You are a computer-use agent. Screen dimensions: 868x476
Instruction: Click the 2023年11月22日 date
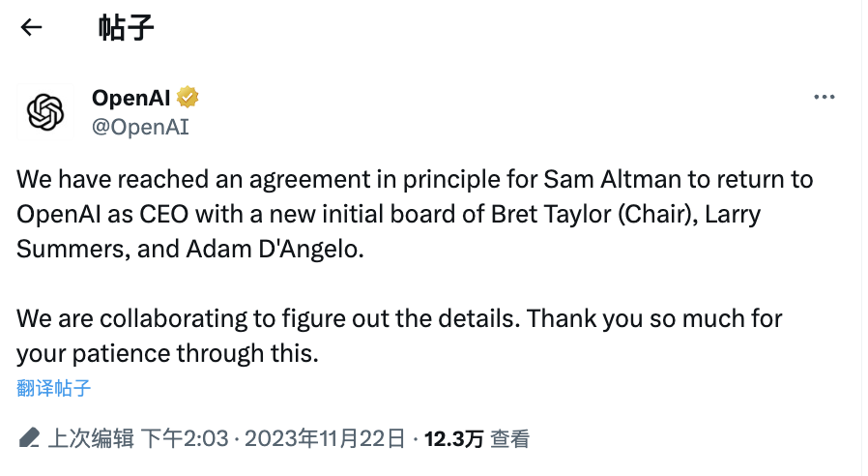(325, 438)
